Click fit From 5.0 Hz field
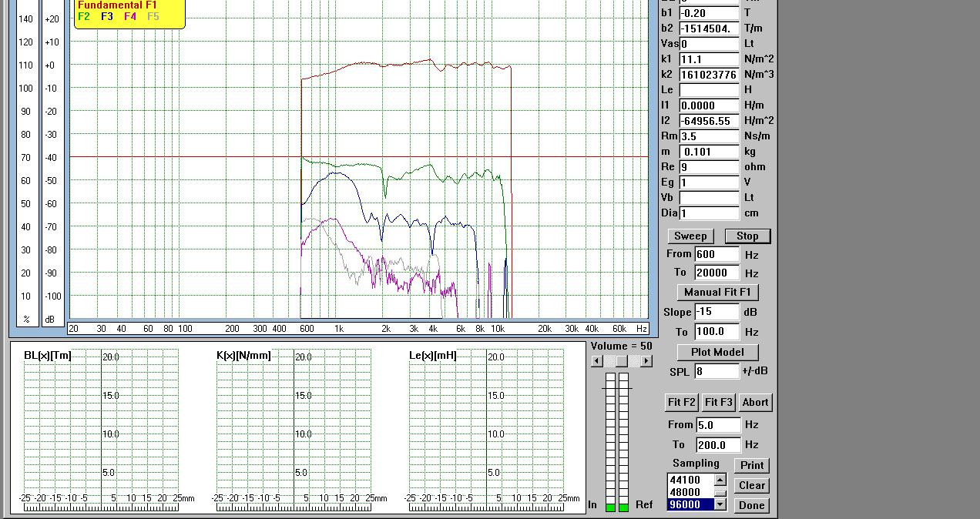The image size is (980, 519). (x=719, y=425)
